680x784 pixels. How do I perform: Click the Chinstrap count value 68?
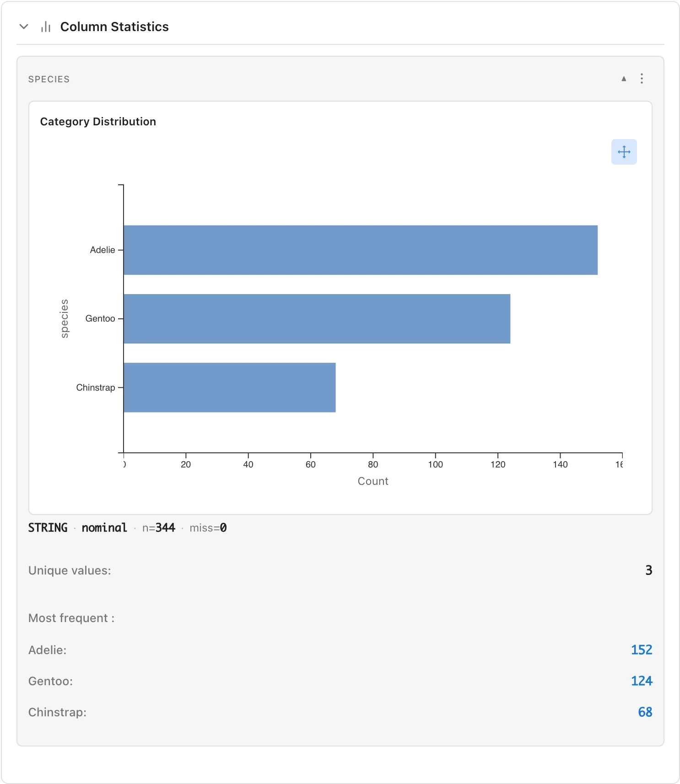click(x=645, y=712)
